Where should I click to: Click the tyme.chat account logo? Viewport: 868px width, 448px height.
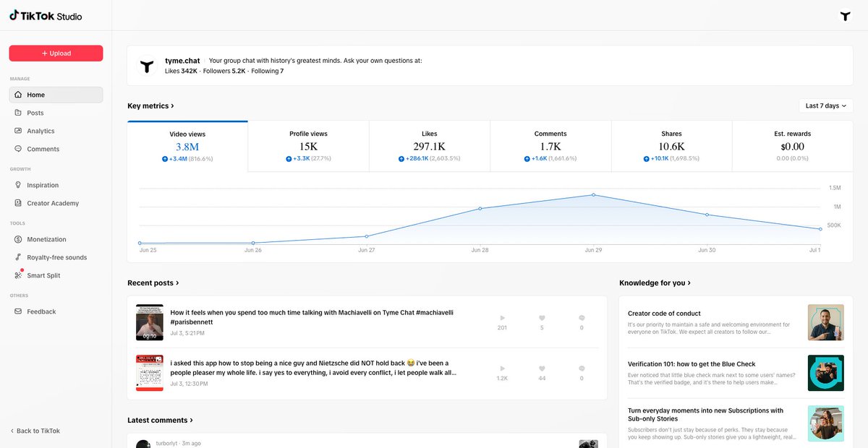[147, 66]
